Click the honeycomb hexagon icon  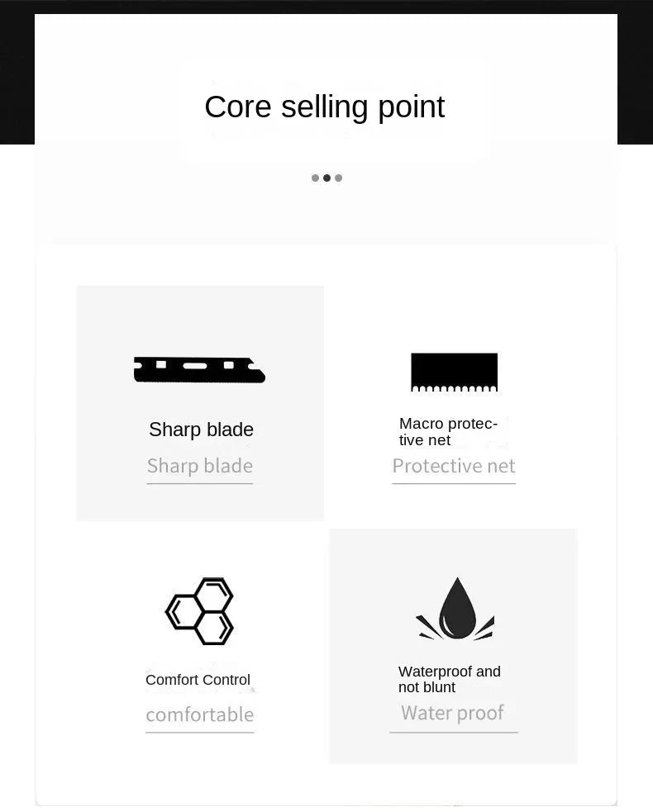point(199,611)
